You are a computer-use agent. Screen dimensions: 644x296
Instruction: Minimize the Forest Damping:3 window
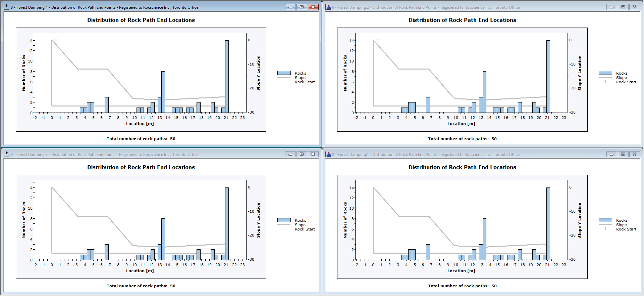click(290, 154)
